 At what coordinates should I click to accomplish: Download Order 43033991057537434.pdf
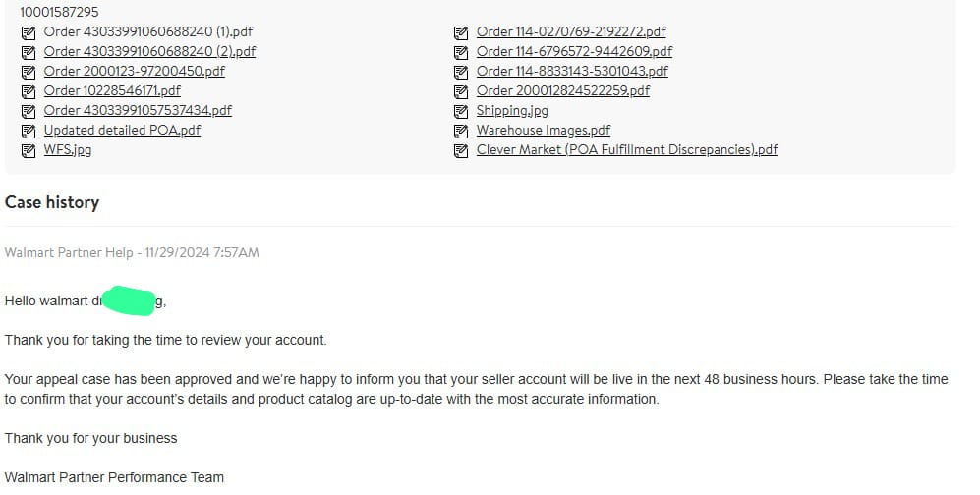pos(138,110)
